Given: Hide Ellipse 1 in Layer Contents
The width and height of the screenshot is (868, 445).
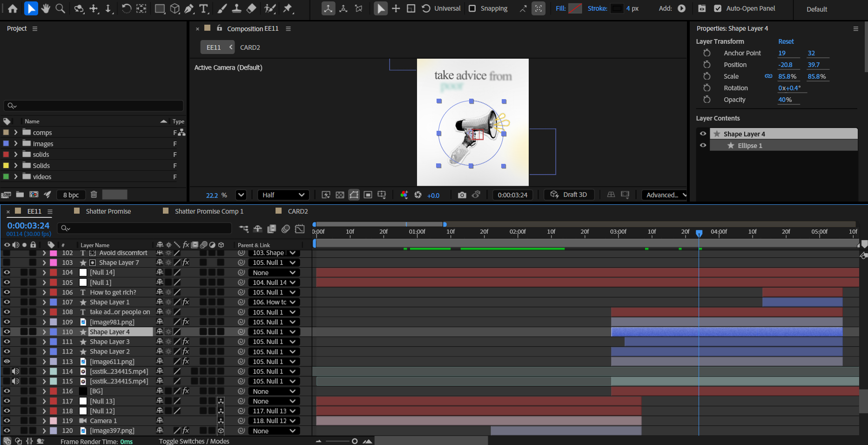Looking at the screenshot, I should point(703,146).
